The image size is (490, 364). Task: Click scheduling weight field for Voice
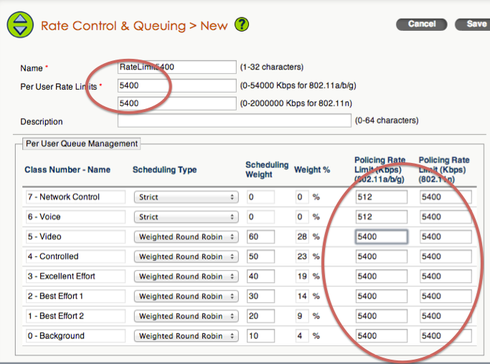click(x=261, y=217)
